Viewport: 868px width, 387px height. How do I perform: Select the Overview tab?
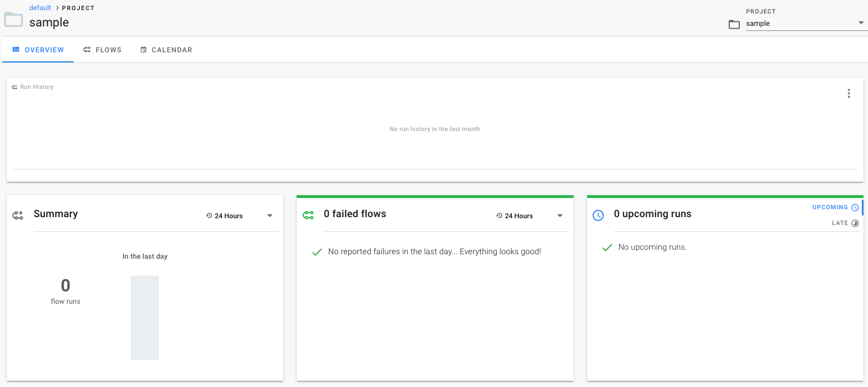[x=38, y=50]
